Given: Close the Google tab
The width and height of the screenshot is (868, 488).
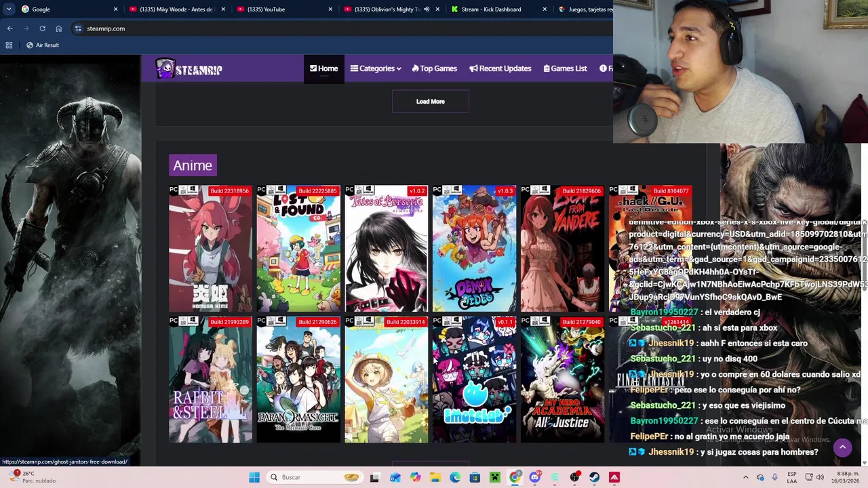Looking at the screenshot, I should (115, 9).
